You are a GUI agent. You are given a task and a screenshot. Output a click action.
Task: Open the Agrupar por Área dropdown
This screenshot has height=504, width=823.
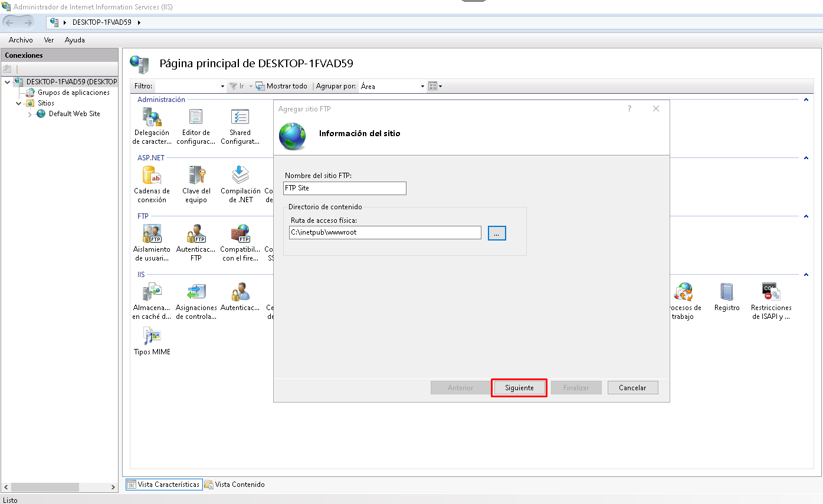click(392, 87)
